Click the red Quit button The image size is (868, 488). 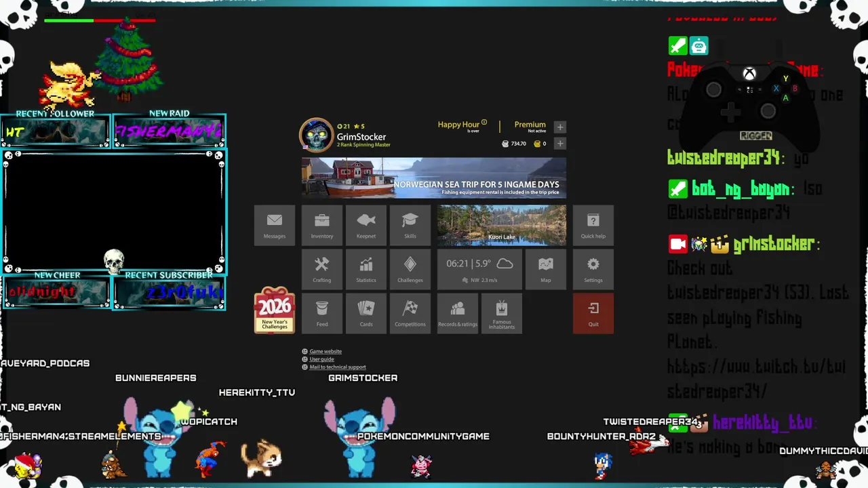593,313
